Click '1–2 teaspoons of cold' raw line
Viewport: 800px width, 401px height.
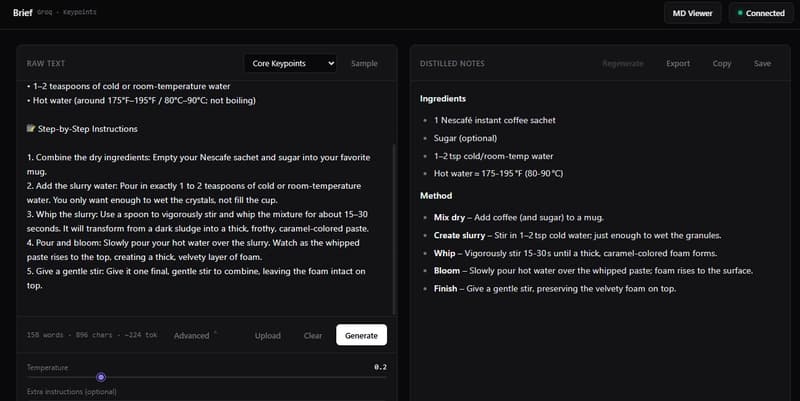tap(129, 86)
